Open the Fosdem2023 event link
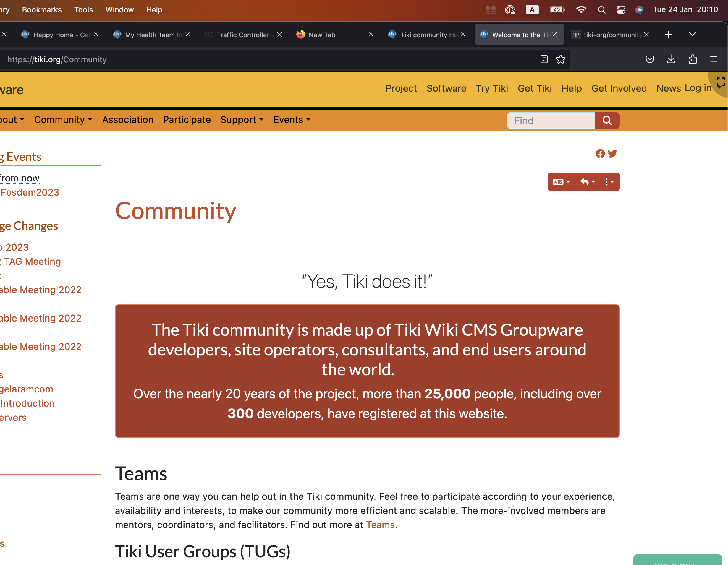728x565 pixels. pyautogui.click(x=29, y=192)
